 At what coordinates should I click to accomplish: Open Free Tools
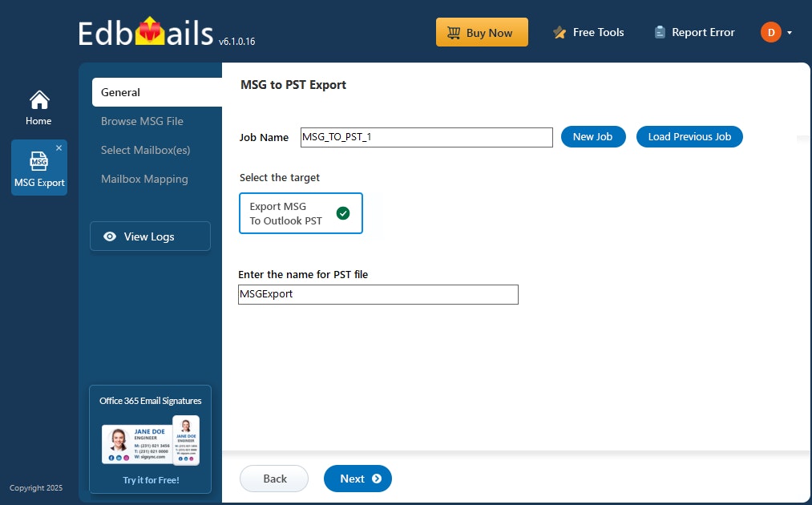coord(588,32)
